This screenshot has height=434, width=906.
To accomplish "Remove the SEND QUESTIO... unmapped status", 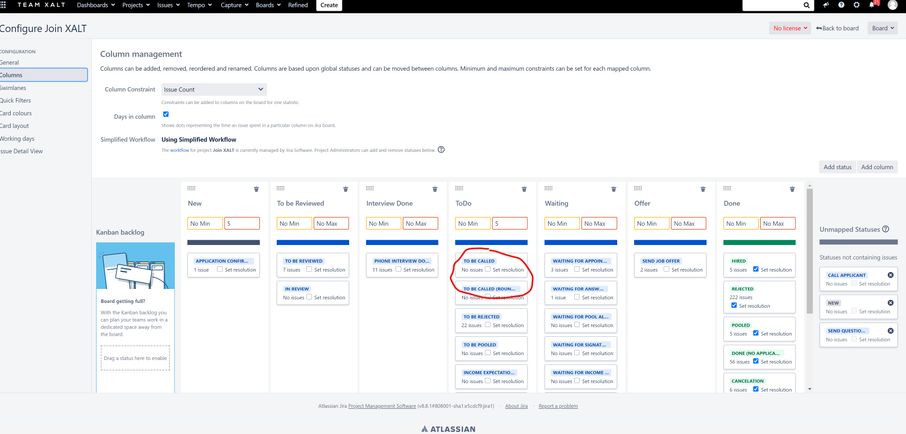I will click(x=890, y=331).
